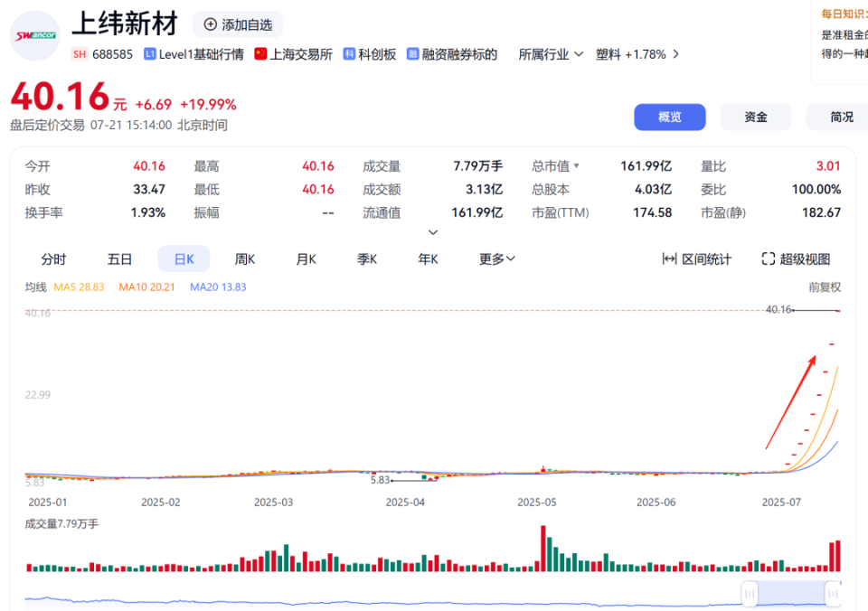Open the 更多 periods dropdown
The height and width of the screenshot is (611, 868).
tap(497, 259)
